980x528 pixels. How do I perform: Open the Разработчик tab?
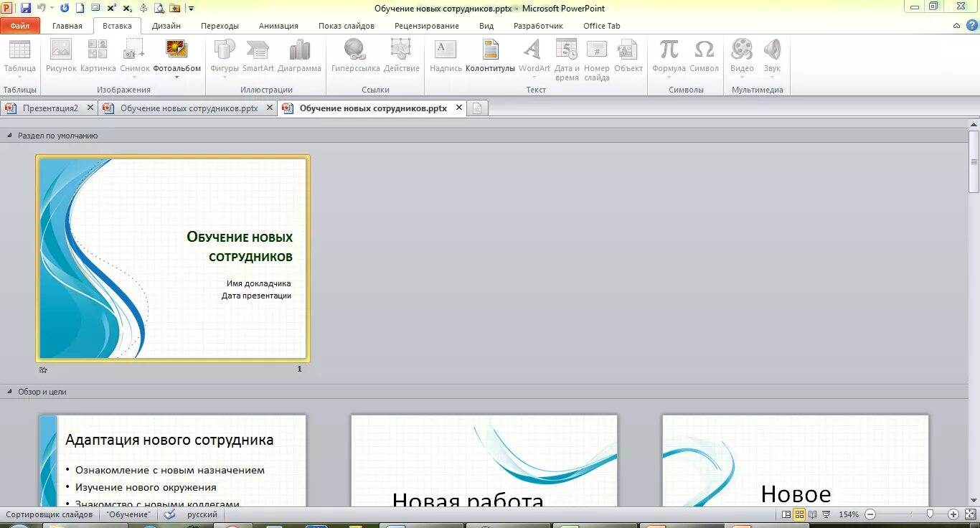click(538, 26)
